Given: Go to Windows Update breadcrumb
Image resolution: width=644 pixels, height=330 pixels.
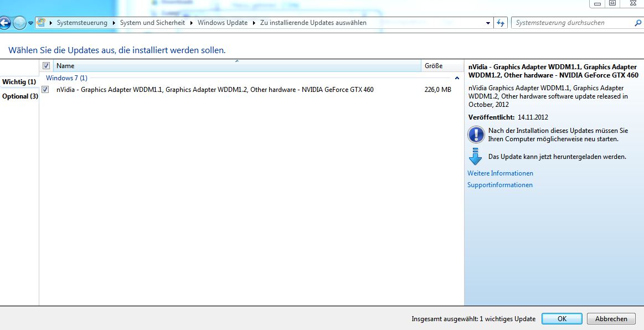Looking at the screenshot, I should click(x=223, y=23).
